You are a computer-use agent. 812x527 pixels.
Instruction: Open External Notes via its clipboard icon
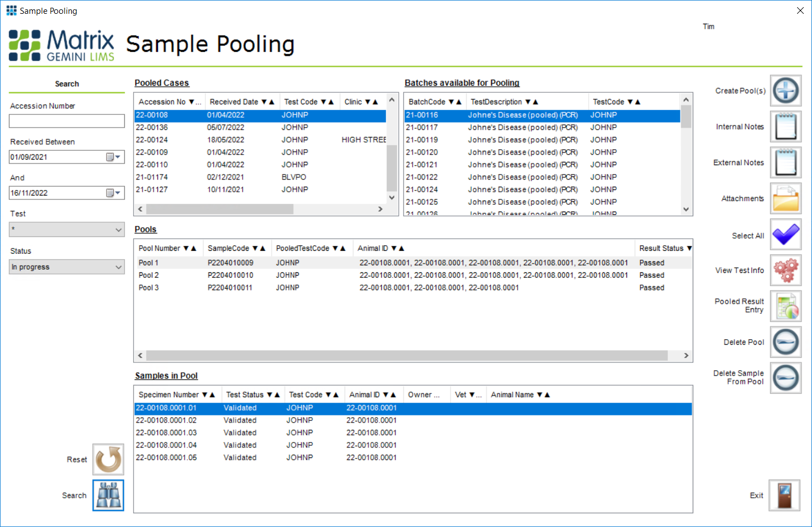click(785, 162)
